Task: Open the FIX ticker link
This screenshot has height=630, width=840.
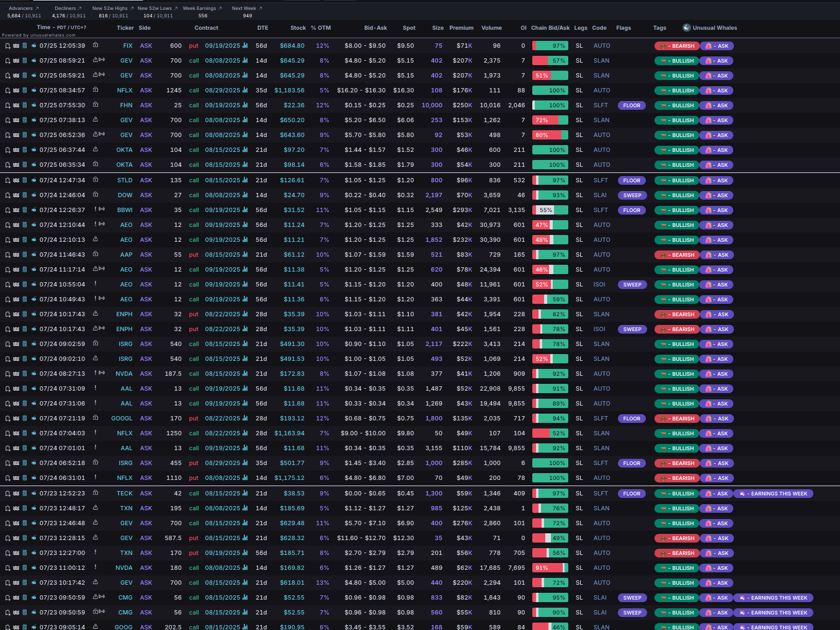Action: [x=128, y=46]
